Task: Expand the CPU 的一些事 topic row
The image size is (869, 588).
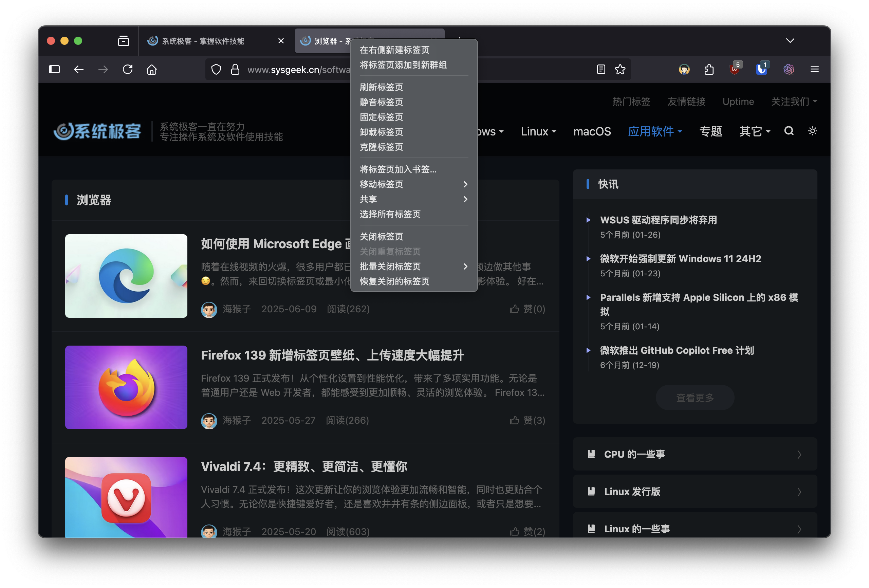Action: click(695, 454)
